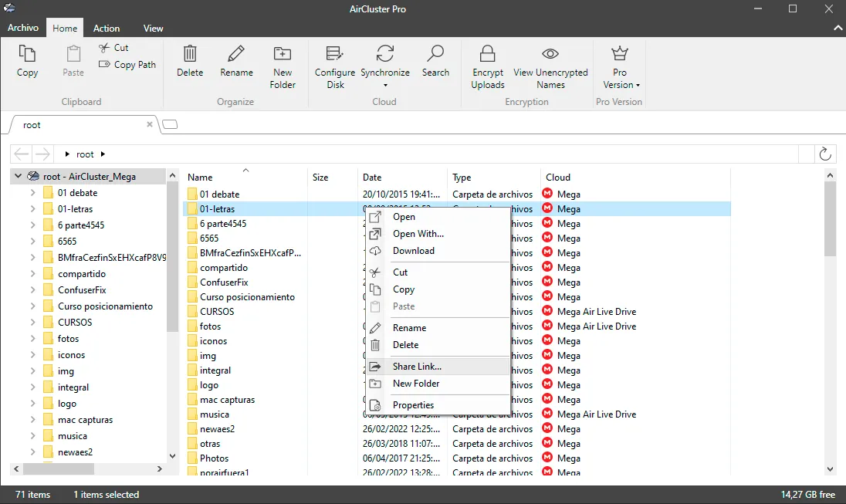Choose Rename from the context menu
The height and width of the screenshot is (504, 846).
438,327
